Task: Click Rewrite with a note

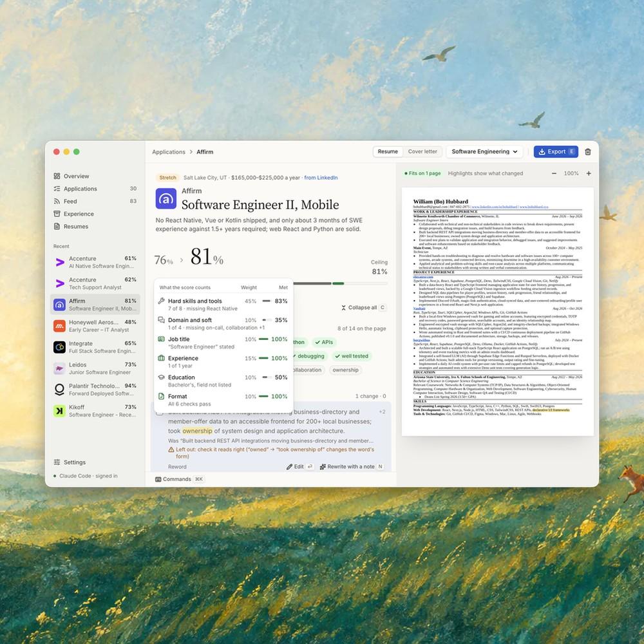Action: point(351,466)
